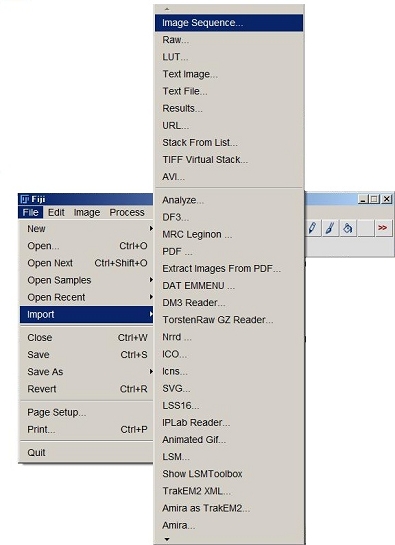The height and width of the screenshot is (545, 395).
Task: Open the Image menu
Action: tap(87, 212)
